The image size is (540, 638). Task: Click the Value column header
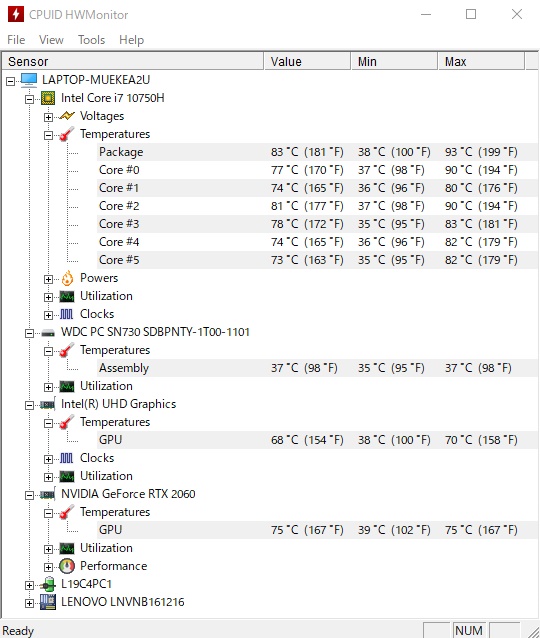[x=308, y=61]
